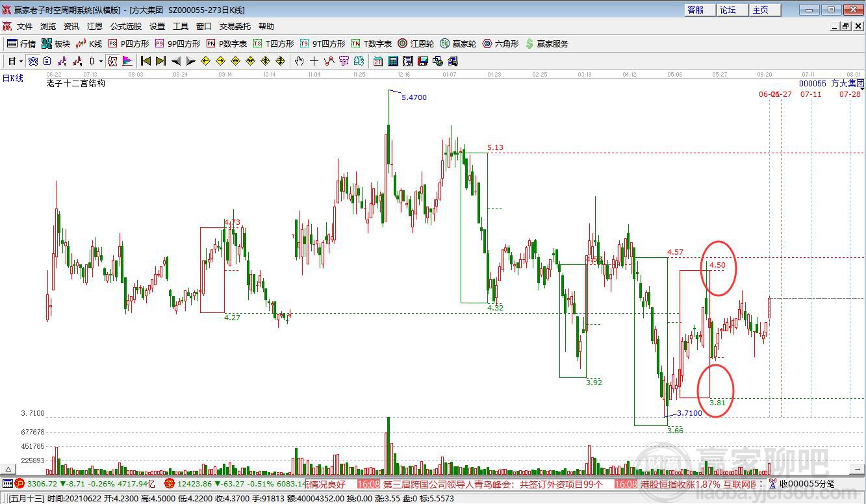
Task: Open 赢家服务 services
Action: click(546, 44)
